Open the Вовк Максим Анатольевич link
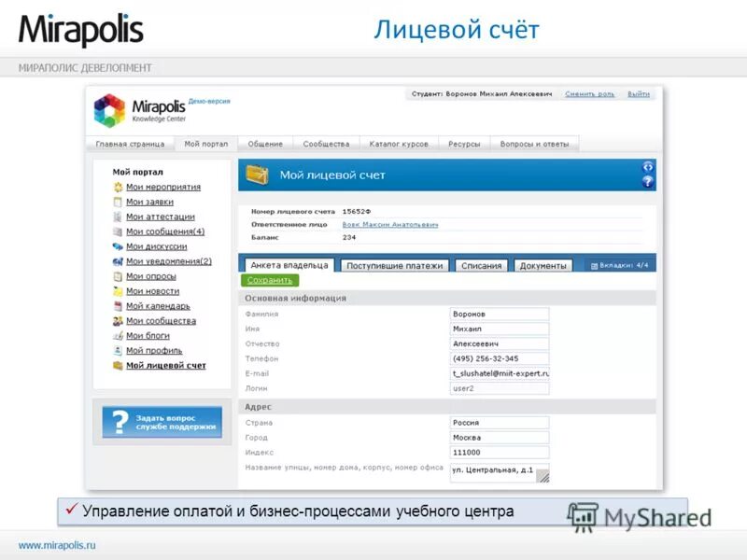Screen dimensions: 747x560 click(x=390, y=224)
